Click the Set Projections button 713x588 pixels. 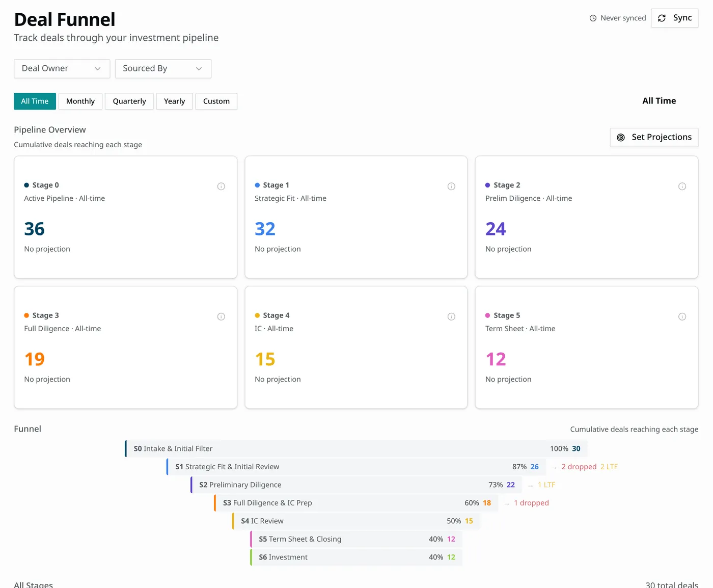coord(654,138)
